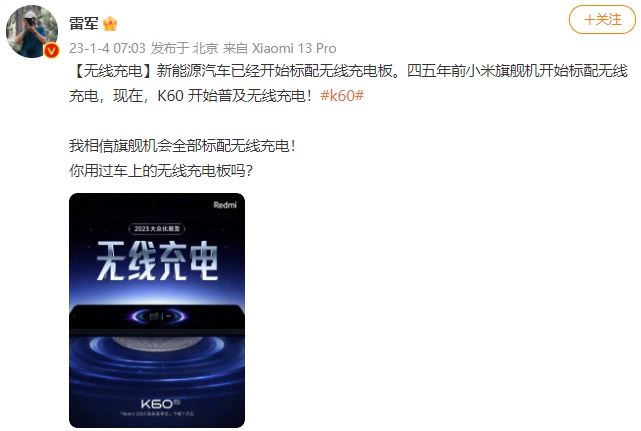
Task: Click the question 你用过车上的无线充电板吗
Action: (x=161, y=171)
